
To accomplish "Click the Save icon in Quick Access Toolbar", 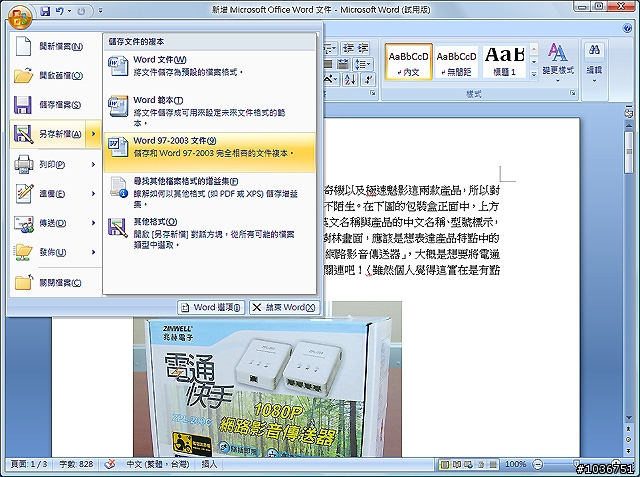I will (x=45, y=11).
